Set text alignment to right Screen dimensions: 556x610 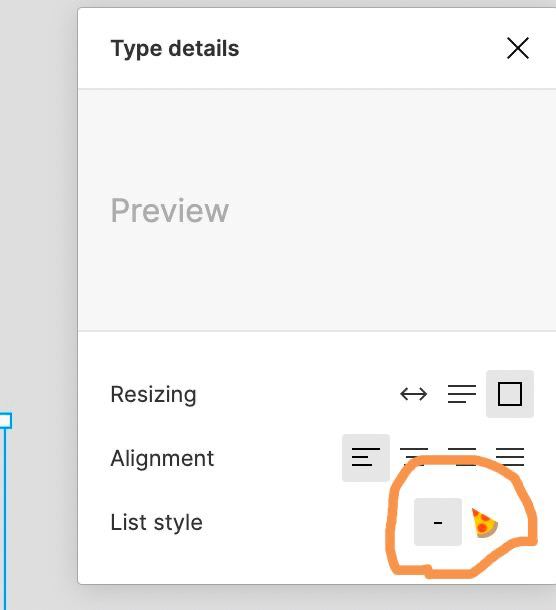(462, 457)
